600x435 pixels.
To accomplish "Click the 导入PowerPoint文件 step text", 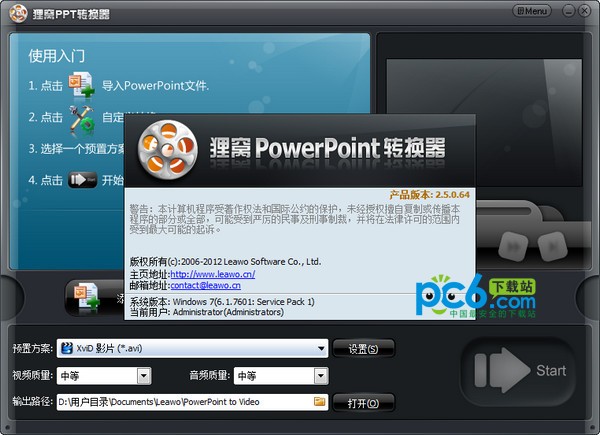I will [x=155, y=85].
